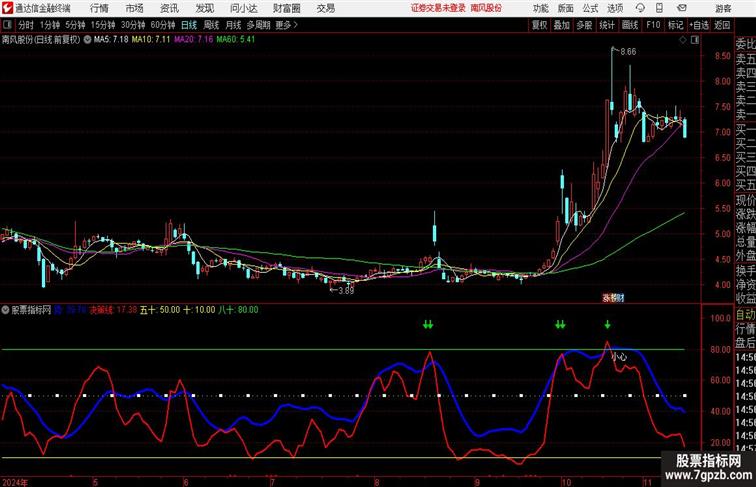
Task: Click the 现价 row in quote panel
Action: pyautogui.click(x=745, y=200)
